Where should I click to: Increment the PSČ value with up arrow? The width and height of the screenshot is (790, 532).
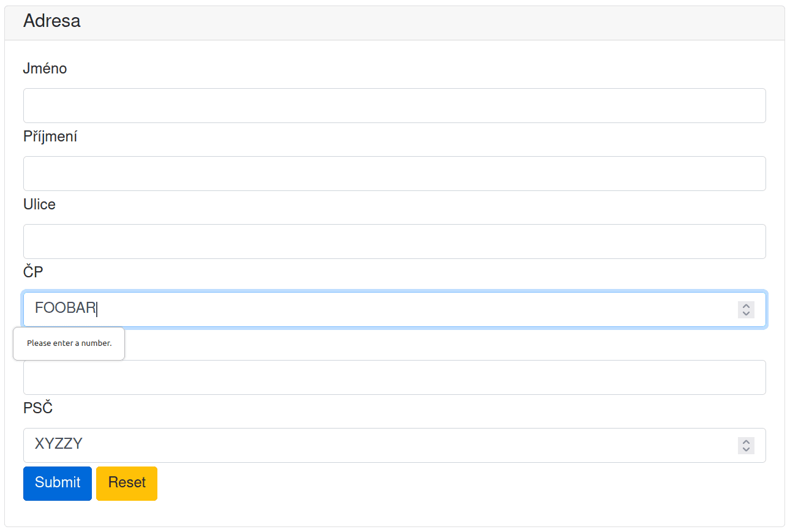click(x=746, y=441)
